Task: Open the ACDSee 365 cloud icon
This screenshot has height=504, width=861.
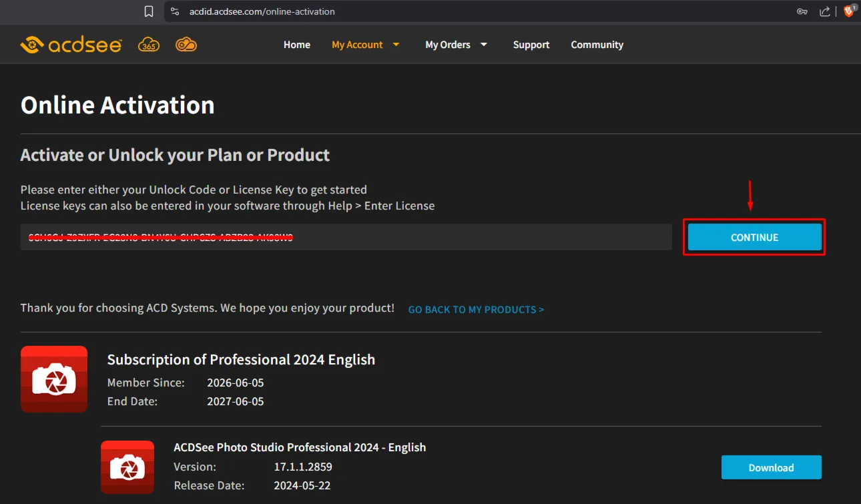Action: 148,45
